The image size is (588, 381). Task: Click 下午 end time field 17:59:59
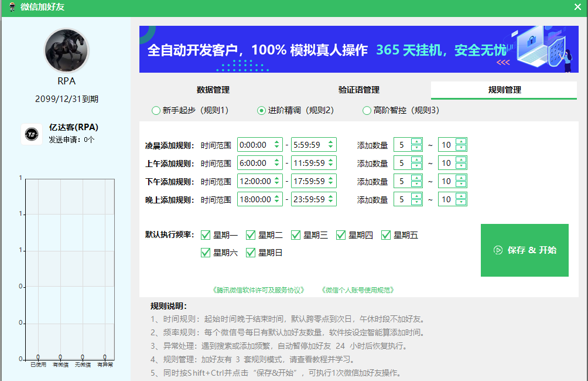click(313, 181)
